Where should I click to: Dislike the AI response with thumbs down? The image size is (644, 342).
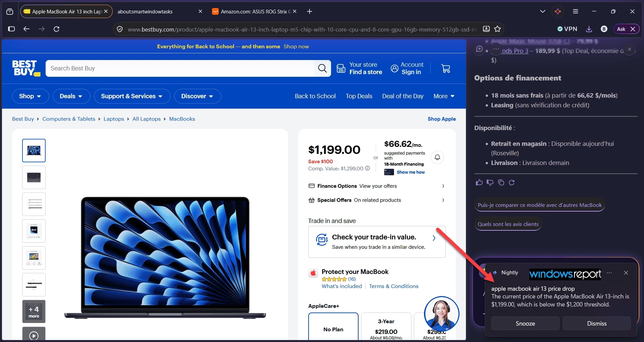(490, 182)
